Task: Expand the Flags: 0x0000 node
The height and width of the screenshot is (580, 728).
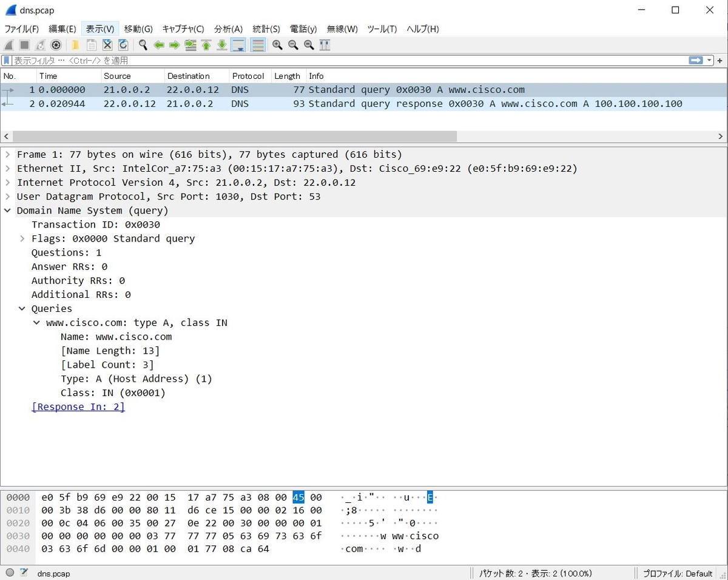Action: 22,238
